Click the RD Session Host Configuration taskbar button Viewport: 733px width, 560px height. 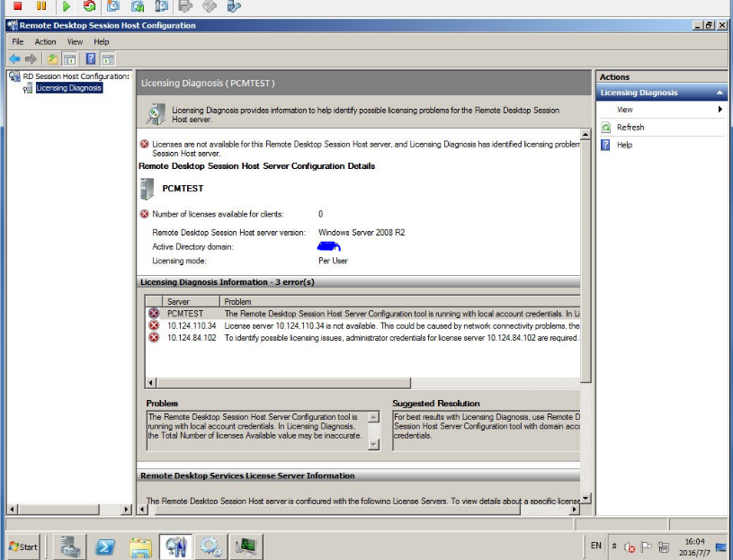(x=175, y=547)
